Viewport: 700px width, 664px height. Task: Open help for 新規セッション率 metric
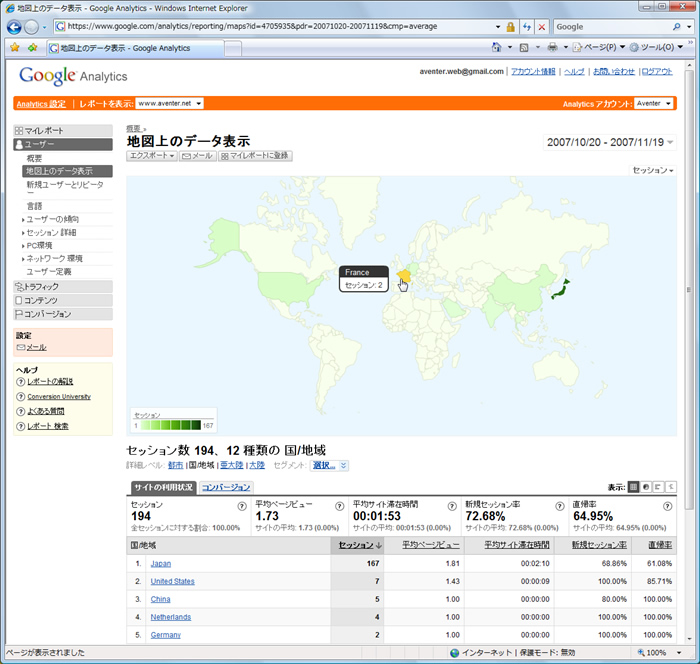pos(559,506)
